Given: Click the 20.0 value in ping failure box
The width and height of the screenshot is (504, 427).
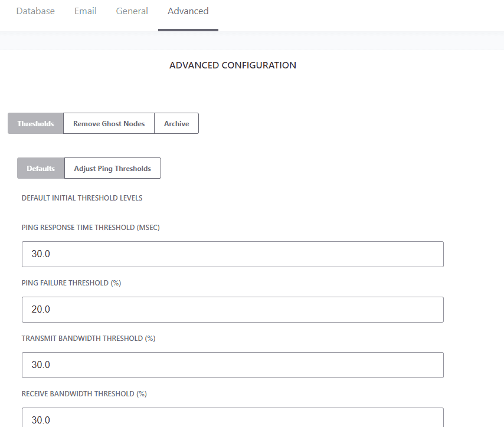Looking at the screenshot, I should coord(41,310).
